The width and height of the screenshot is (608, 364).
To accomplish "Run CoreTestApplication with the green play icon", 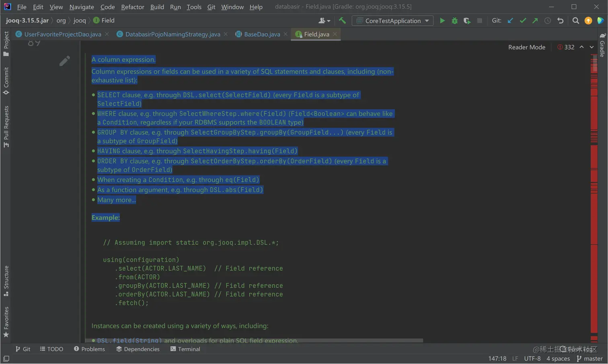I will 442,20.
